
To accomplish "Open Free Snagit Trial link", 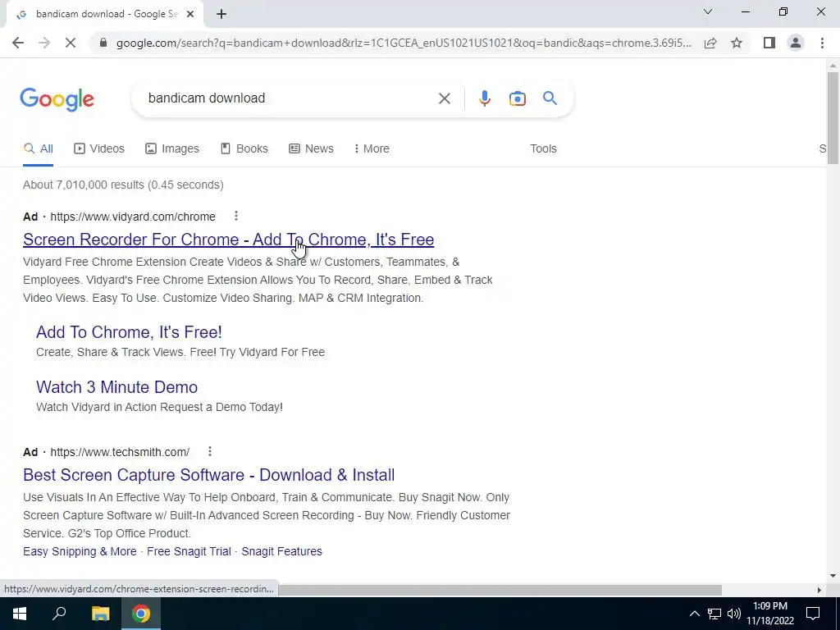I will click(x=189, y=551).
